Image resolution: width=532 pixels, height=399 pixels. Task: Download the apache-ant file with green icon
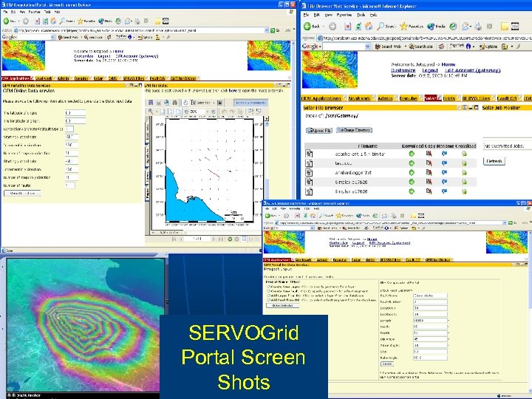coord(412,154)
